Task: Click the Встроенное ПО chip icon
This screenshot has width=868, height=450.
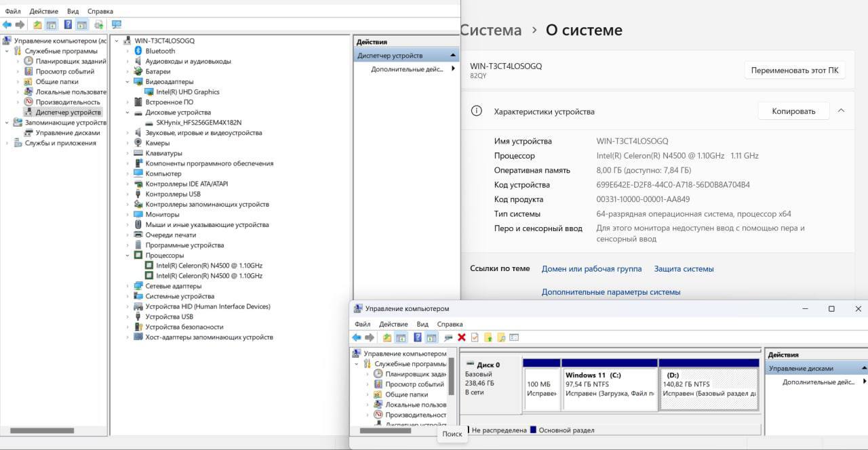Action: [x=138, y=102]
